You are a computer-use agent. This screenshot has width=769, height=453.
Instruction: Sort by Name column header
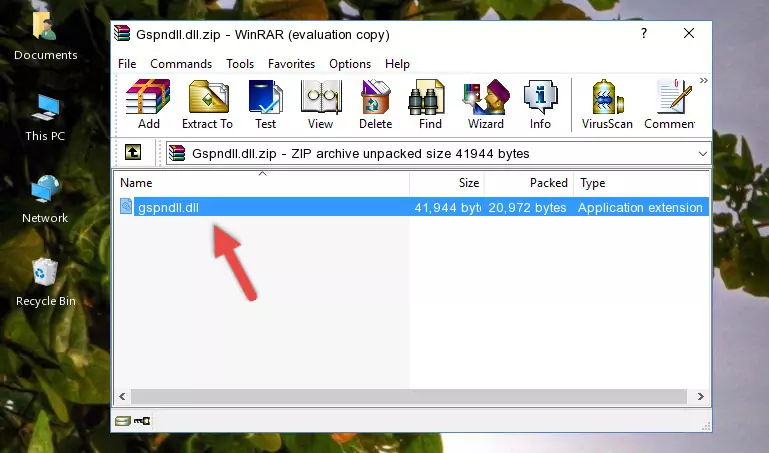click(262, 183)
